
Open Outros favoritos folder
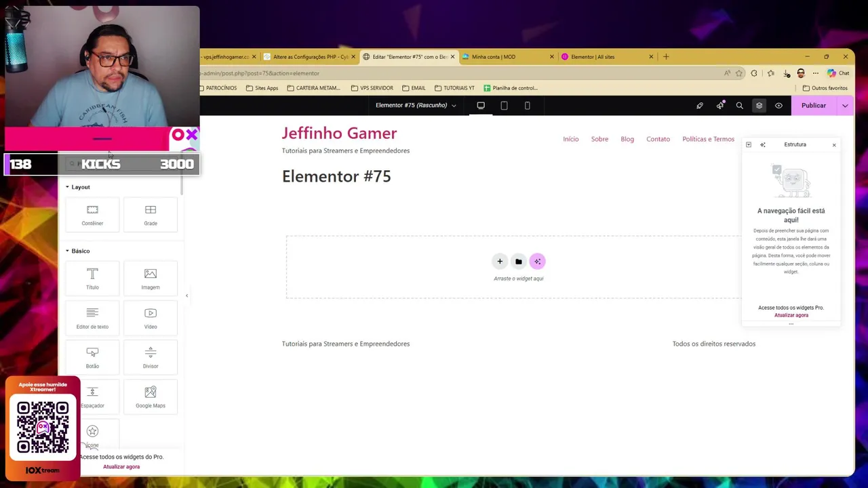(825, 88)
